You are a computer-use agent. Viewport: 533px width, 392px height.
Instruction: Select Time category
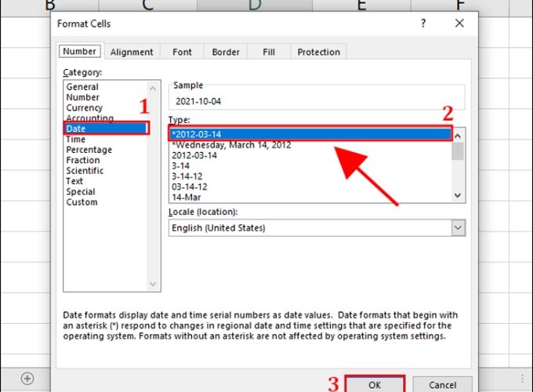(75, 140)
